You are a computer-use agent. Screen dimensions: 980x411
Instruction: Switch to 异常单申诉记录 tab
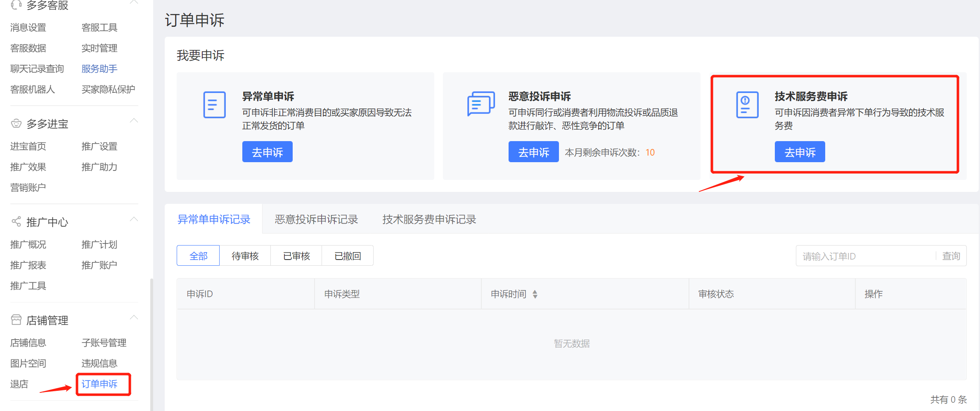point(214,219)
